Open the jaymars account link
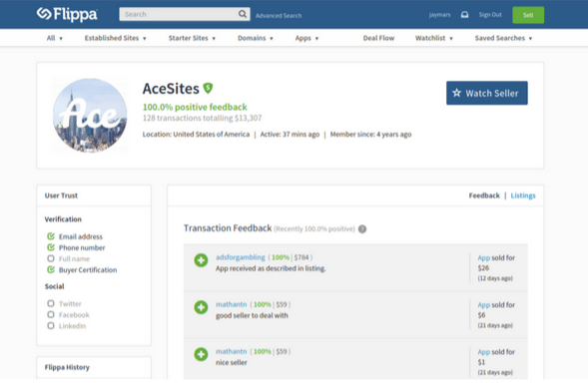This screenshot has width=588, height=383. click(x=439, y=15)
